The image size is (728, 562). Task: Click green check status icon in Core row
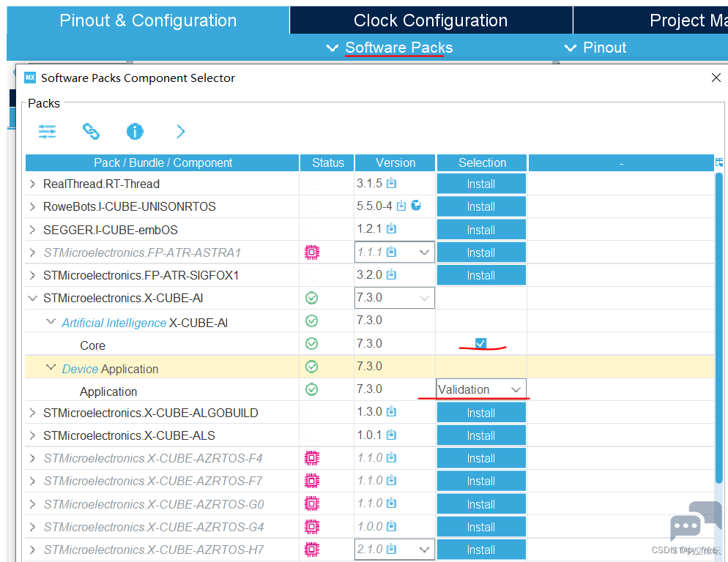tap(311, 343)
